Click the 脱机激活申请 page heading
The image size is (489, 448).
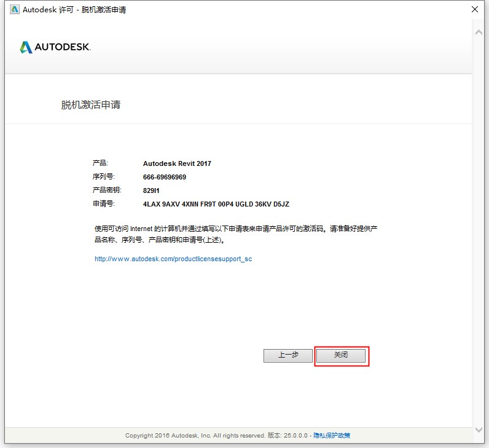91,104
